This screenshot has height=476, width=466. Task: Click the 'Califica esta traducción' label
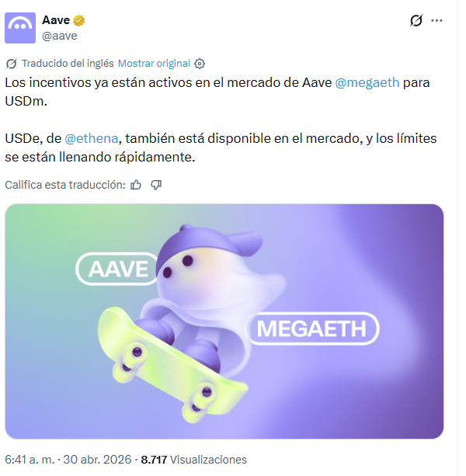point(65,185)
